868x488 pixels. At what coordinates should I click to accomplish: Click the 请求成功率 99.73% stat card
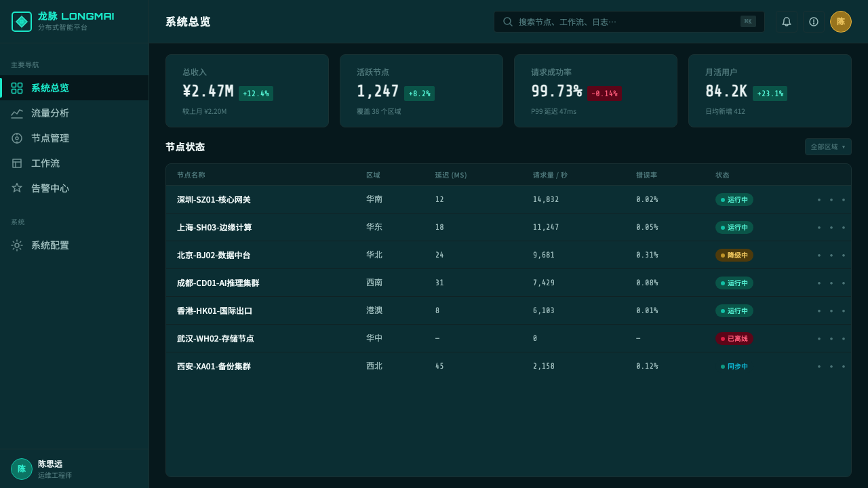(595, 91)
